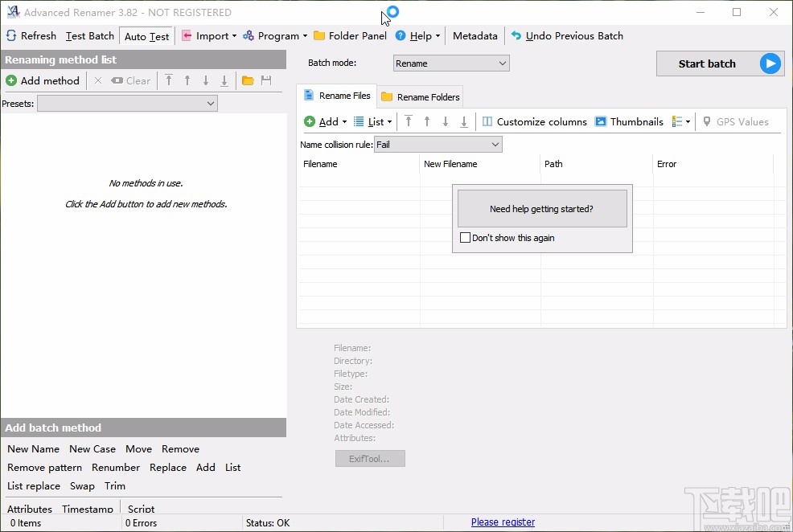Add a New Name batch method
The image size is (793, 532).
[34, 449]
